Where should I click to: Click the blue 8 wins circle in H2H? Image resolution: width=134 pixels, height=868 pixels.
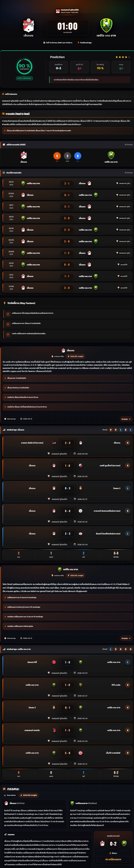point(78,156)
